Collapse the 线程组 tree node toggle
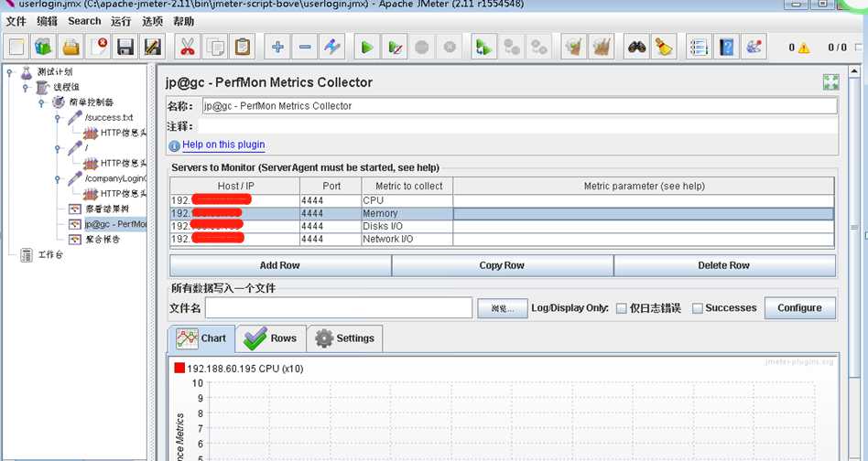 (26, 87)
